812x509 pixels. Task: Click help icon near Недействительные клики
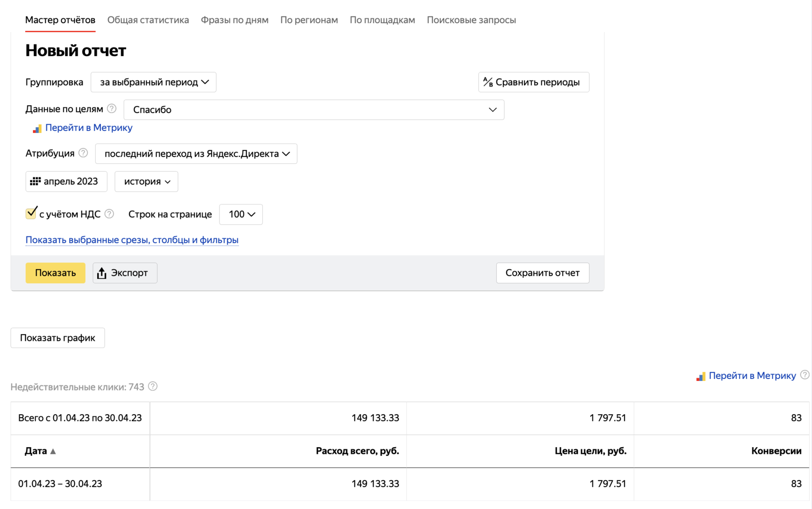[x=153, y=386]
